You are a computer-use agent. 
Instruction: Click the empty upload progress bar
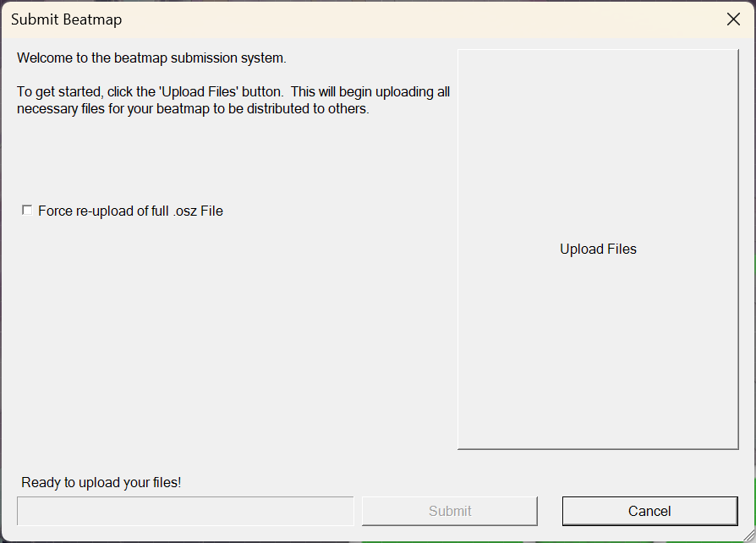(185, 511)
